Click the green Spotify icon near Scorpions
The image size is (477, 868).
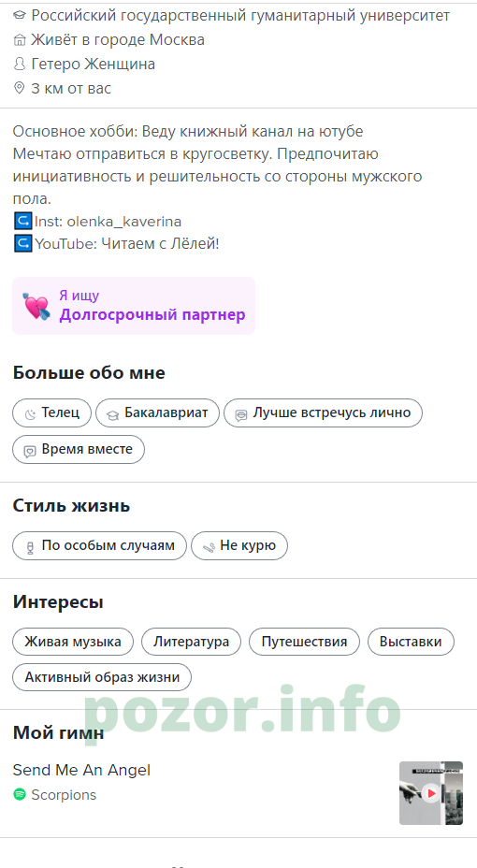20,794
